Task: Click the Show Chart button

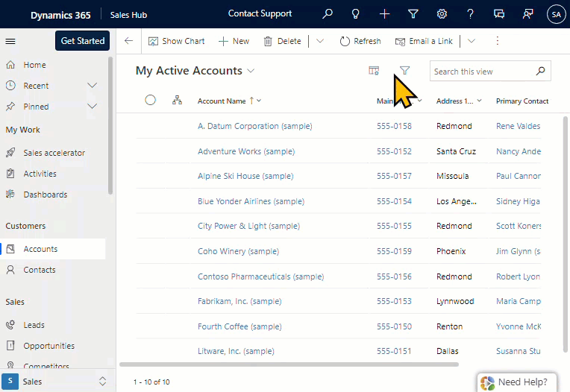Action: (176, 41)
